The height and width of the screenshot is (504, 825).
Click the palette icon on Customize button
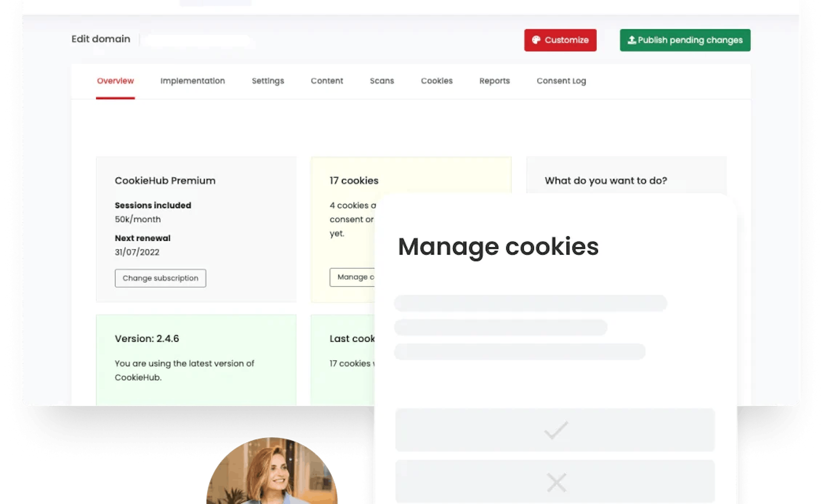pyautogui.click(x=536, y=40)
